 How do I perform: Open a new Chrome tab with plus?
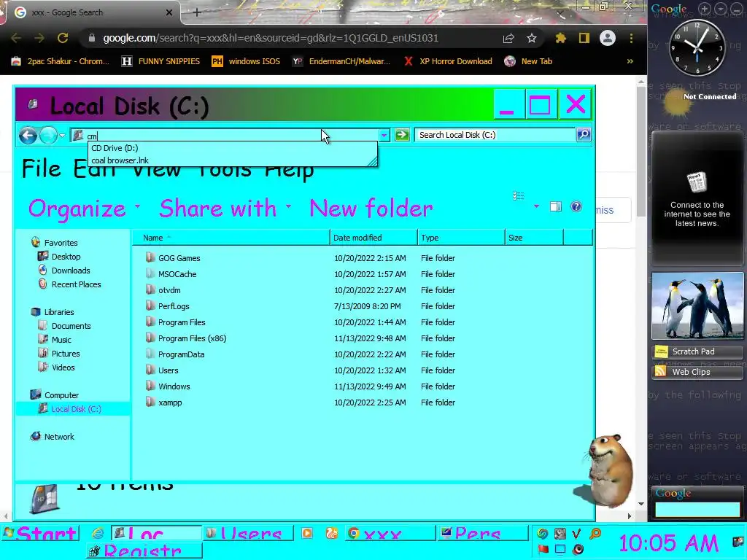[197, 12]
